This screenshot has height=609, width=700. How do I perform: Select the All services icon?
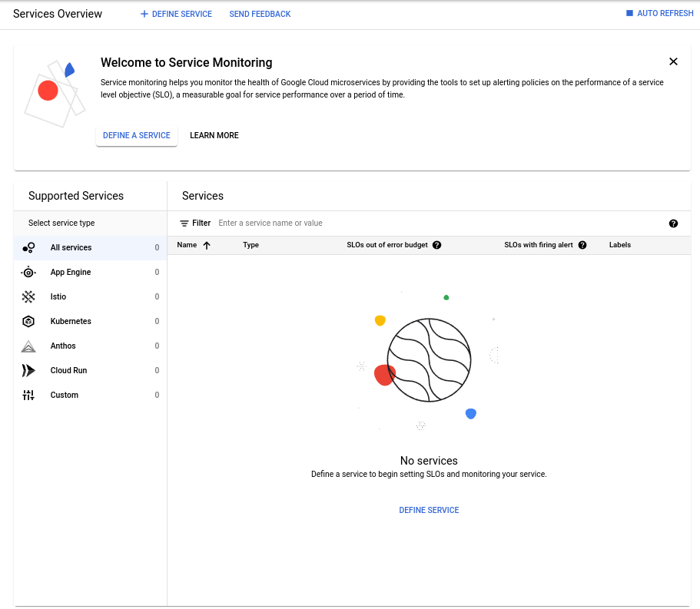tap(28, 247)
